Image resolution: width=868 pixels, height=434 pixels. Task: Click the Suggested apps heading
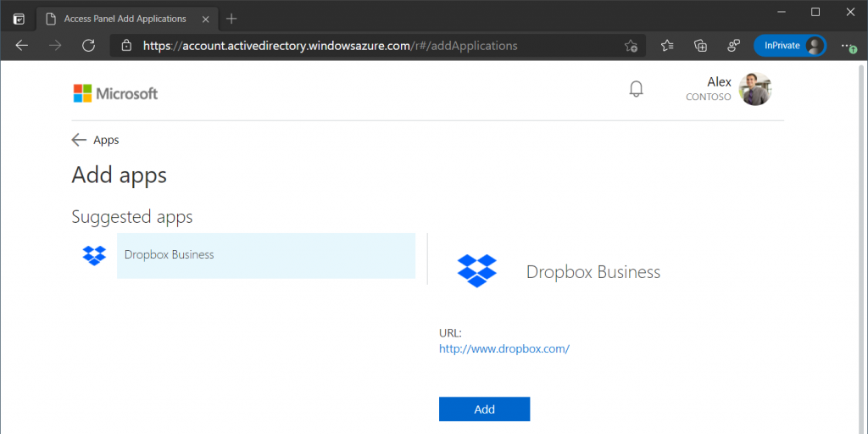[x=132, y=217]
